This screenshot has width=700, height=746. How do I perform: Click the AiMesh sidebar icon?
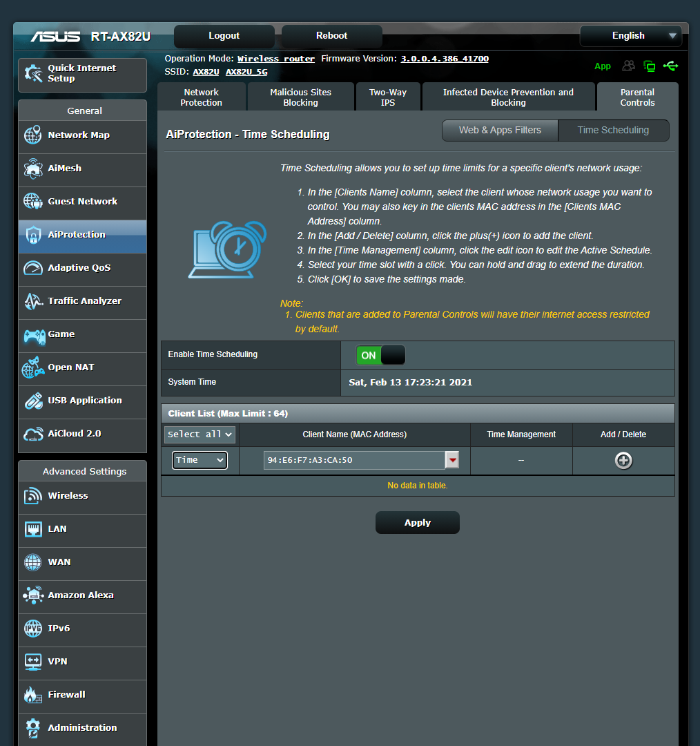[33, 169]
